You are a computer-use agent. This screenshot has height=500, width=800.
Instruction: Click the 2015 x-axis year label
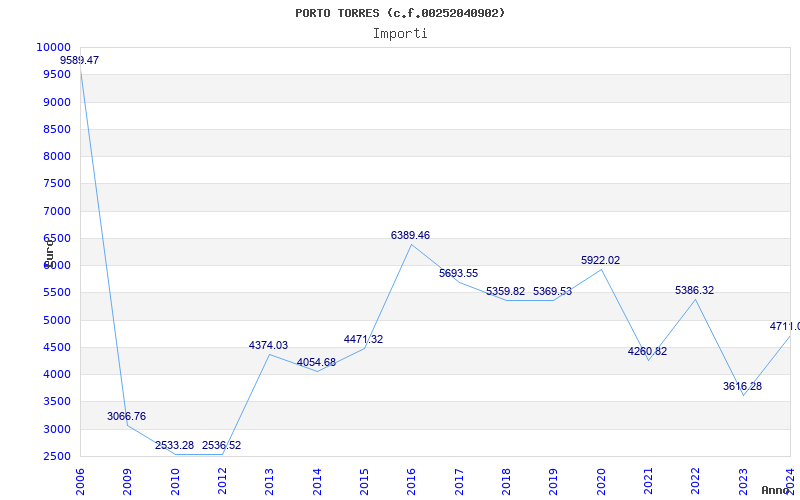coord(364,482)
